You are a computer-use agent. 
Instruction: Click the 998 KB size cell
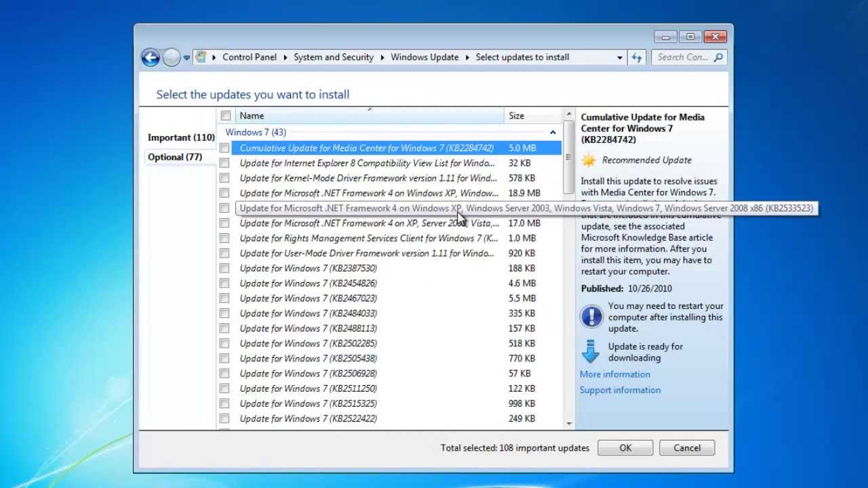coord(522,403)
